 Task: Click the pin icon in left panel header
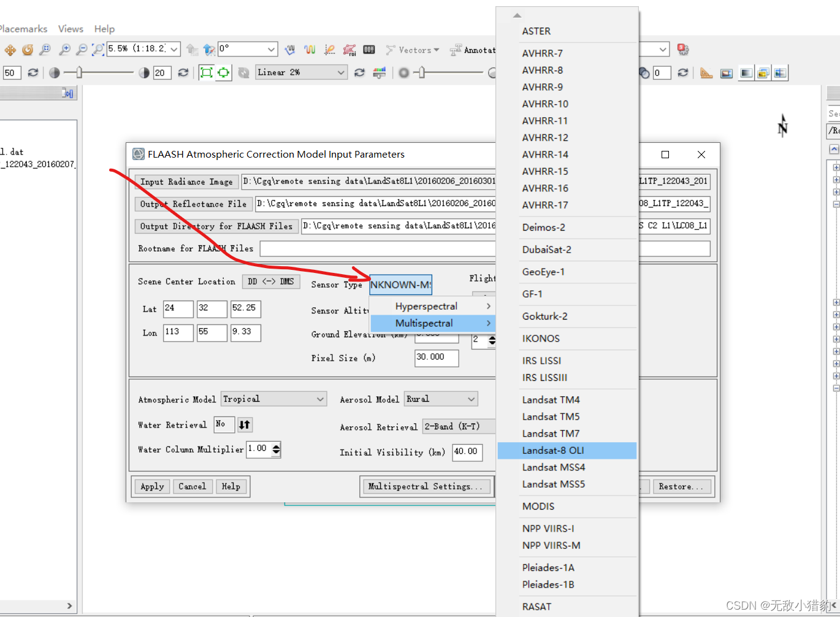[67, 93]
